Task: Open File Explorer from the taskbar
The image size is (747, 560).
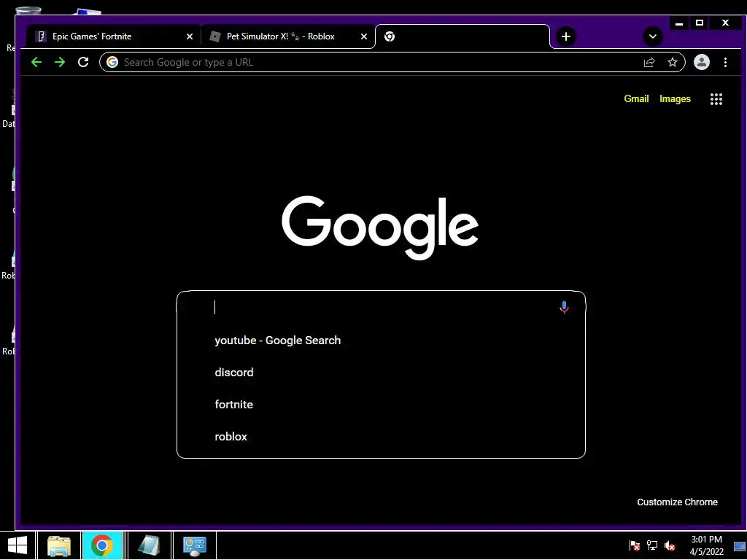Action: point(59,545)
